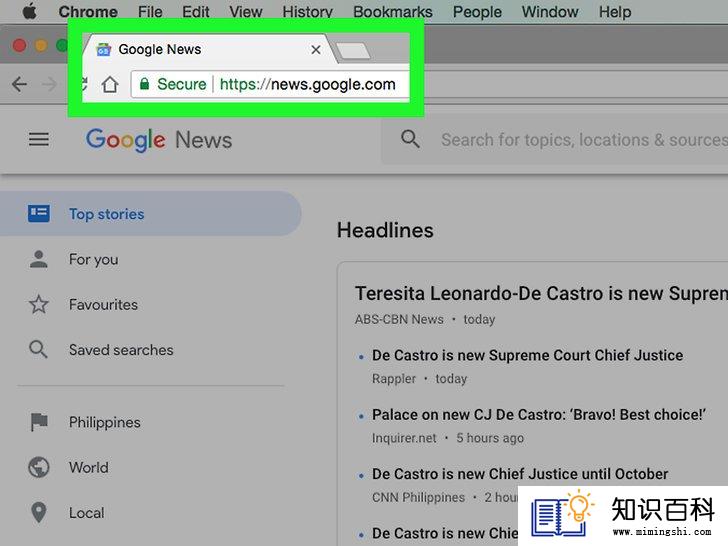The width and height of the screenshot is (728, 546).
Task: Click the Favourites star icon
Action: click(x=39, y=304)
